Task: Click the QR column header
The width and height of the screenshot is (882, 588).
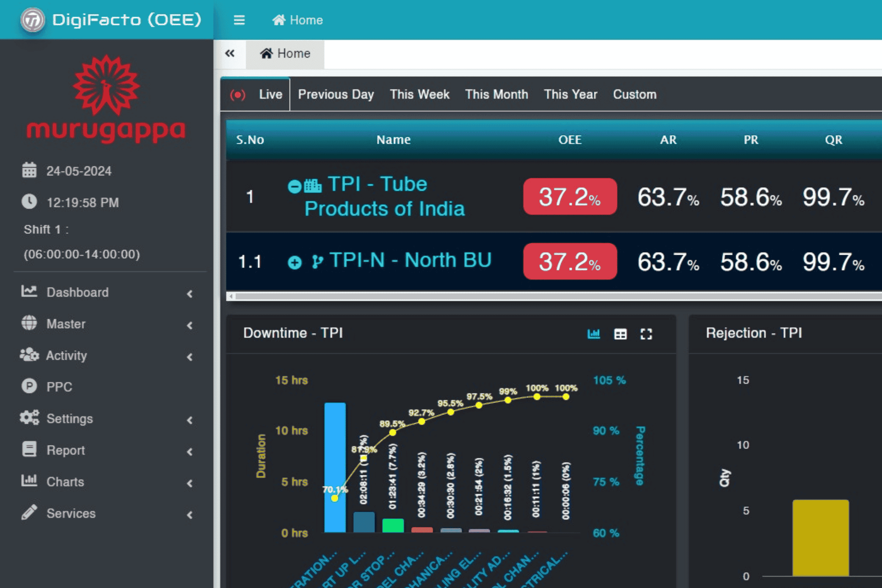Action: 834,140
